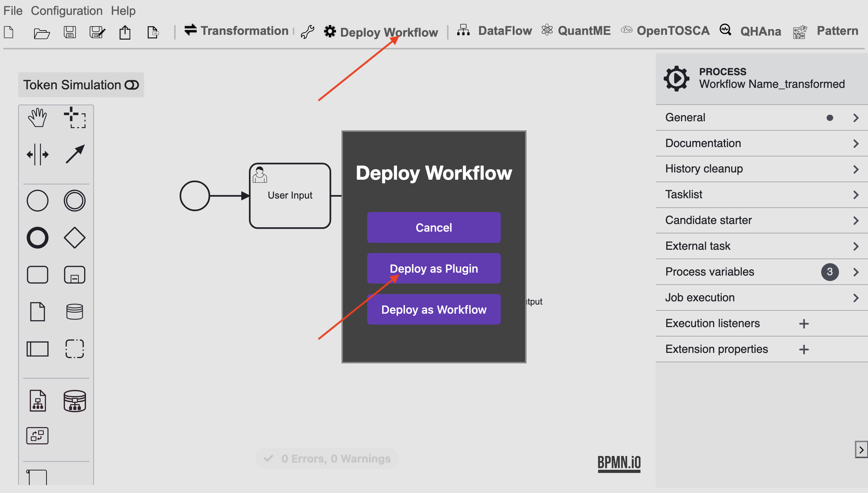Expand the General section
Screen dimensions: 868x493
click(x=761, y=118)
